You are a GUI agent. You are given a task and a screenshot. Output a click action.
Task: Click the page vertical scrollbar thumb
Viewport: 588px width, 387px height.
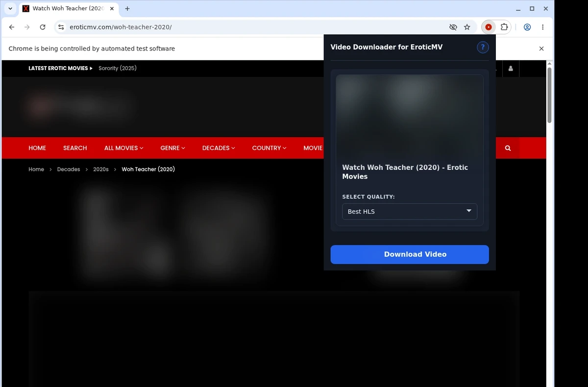550,95
